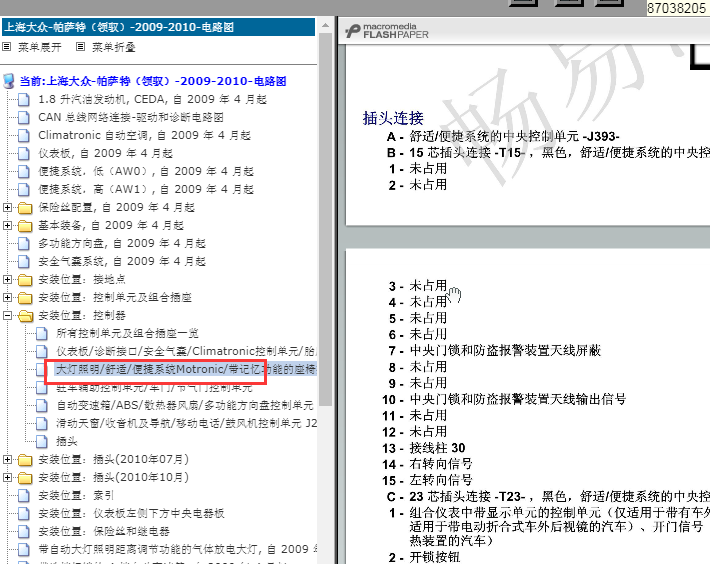Click line 14 - 右转向信号
This screenshot has width=710, height=564.
coord(427,464)
